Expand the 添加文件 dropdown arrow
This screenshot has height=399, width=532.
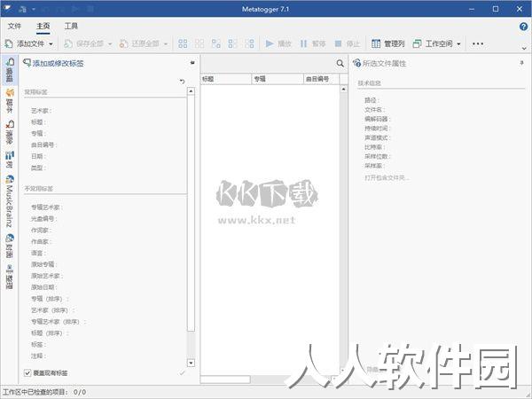point(51,44)
